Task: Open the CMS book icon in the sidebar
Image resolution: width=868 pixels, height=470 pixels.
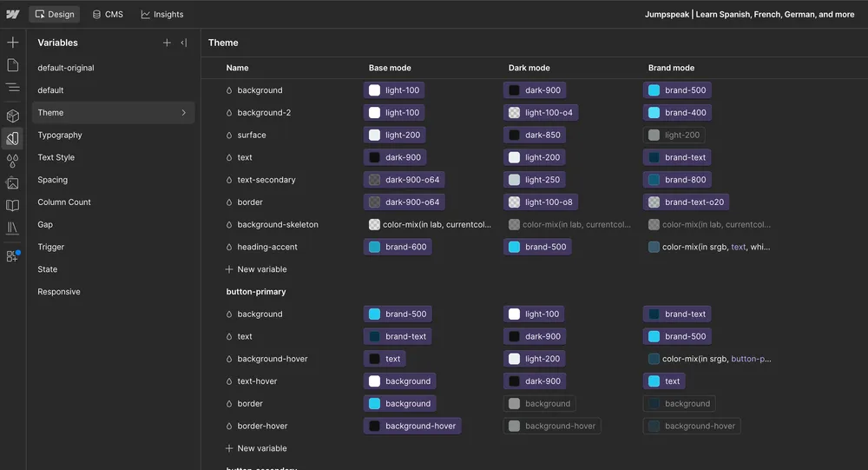Action: (13, 206)
